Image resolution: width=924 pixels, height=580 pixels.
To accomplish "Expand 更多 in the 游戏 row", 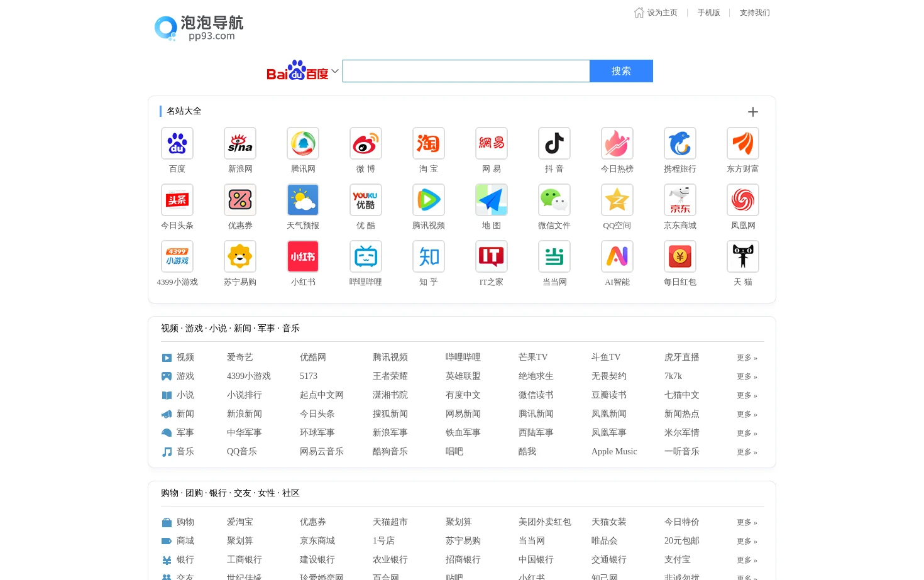I will (x=747, y=376).
